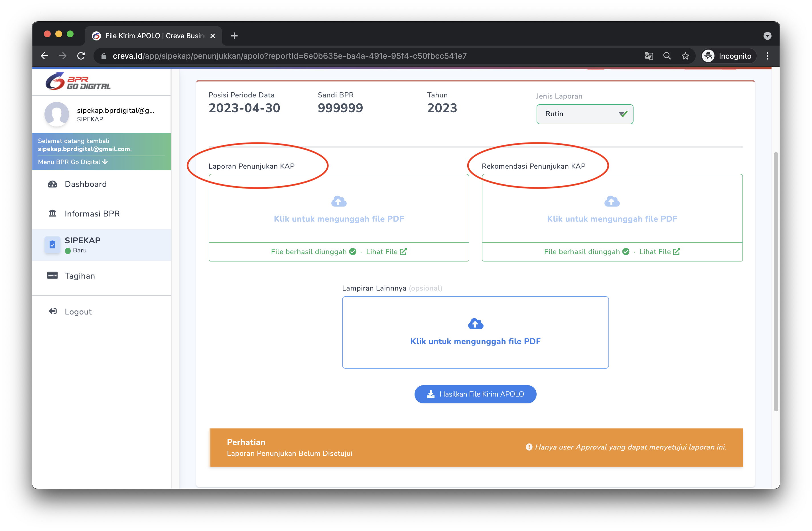Click the 2023-04-30 period value
The image size is (812, 531).
244,108
